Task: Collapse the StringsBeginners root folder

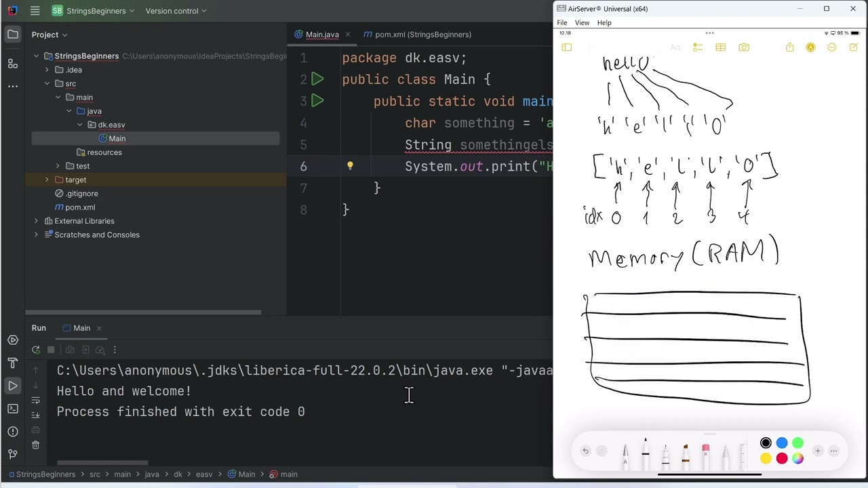Action: 37,56
